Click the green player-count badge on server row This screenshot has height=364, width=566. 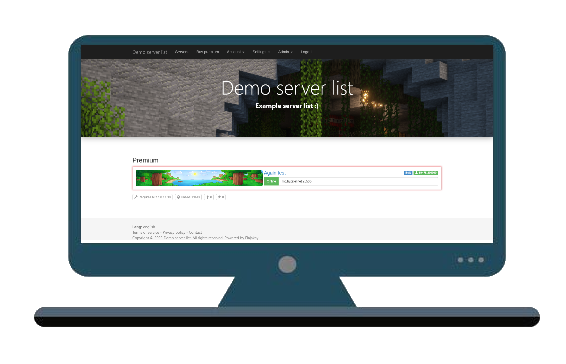point(426,173)
